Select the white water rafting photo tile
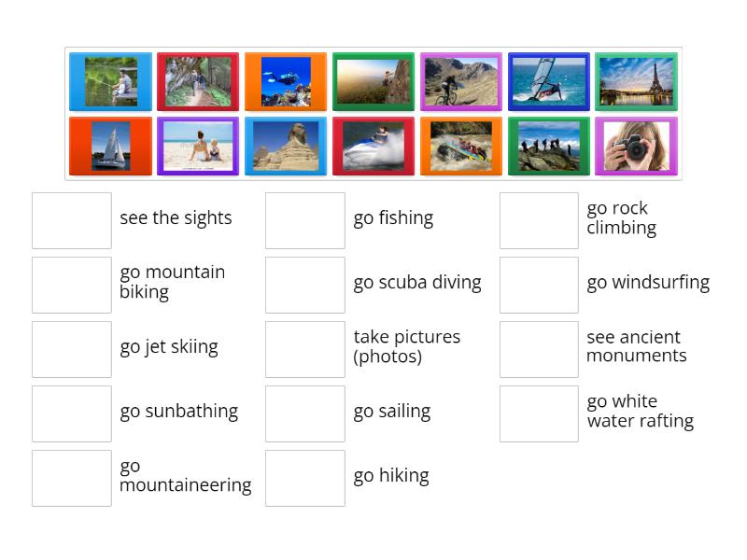The image size is (747, 560). pyautogui.click(x=460, y=147)
